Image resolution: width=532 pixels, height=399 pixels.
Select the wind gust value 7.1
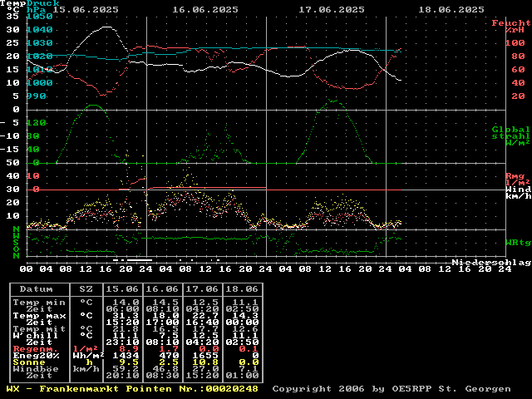point(249,369)
